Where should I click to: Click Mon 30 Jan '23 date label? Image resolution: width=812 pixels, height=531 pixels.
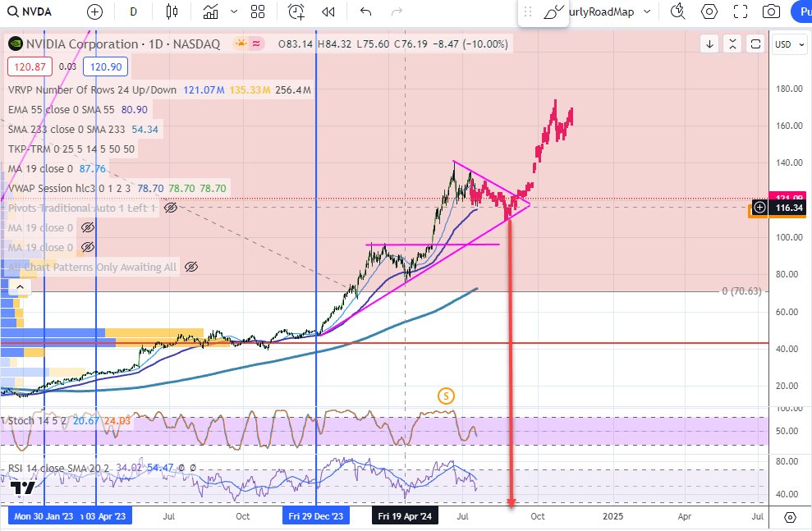44,516
